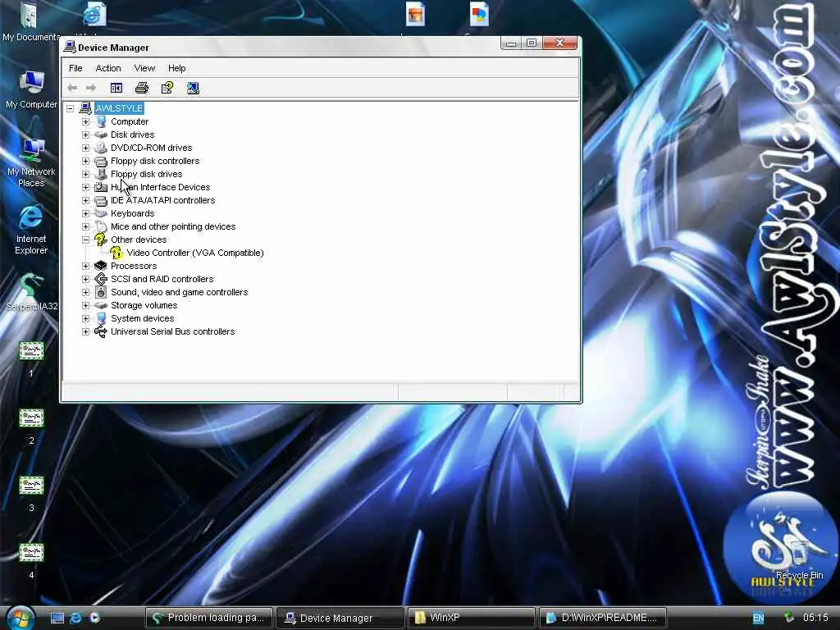Switch to D:\WinXP\README taskbar button
The height and width of the screenshot is (630, 840).
tap(603, 618)
